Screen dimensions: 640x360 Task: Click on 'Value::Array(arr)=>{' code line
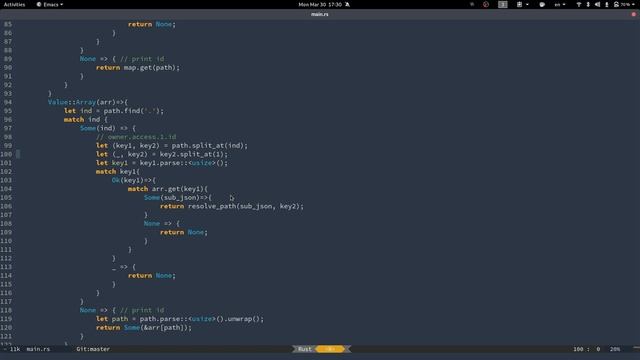pos(88,102)
